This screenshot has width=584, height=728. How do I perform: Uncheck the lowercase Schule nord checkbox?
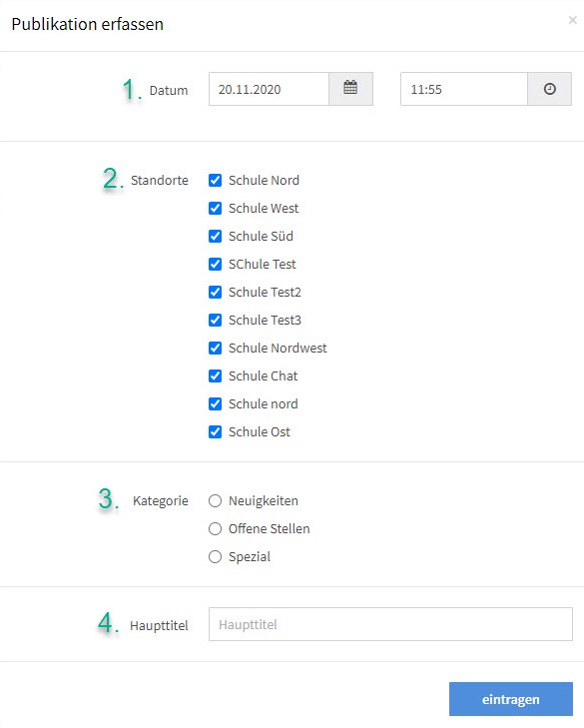(215, 403)
